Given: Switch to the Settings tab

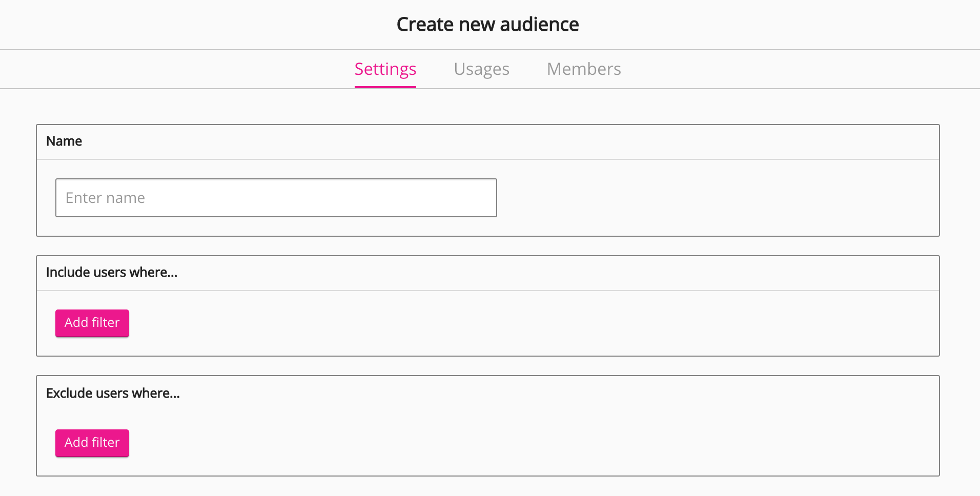Looking at the screenshot, I should 385,69.
